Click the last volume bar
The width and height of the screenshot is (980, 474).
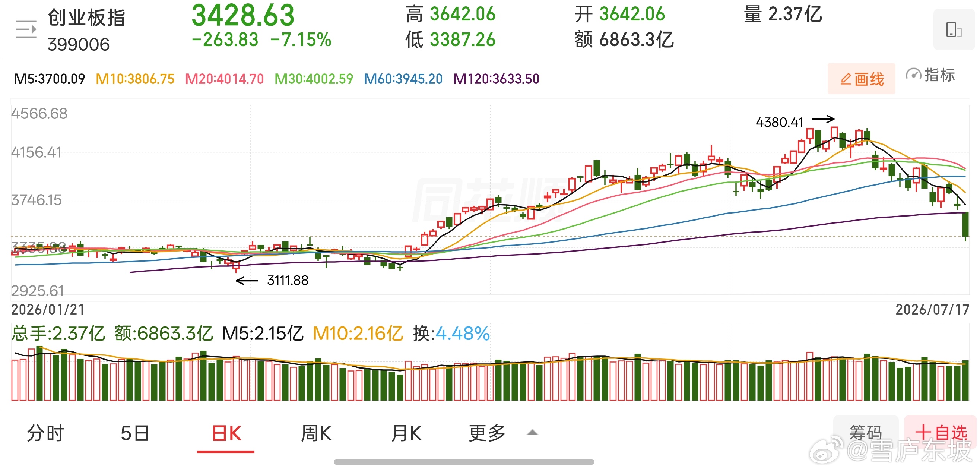click(x=965, y=380)
